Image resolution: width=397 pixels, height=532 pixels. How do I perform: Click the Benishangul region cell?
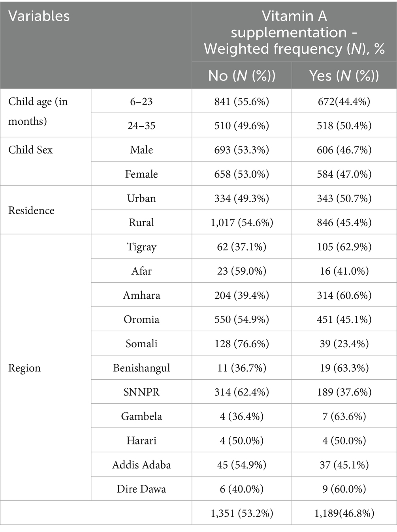coord(141,368)
